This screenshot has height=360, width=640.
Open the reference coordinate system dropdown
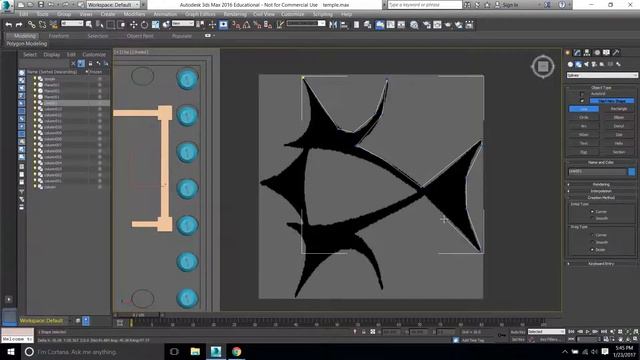tap(182, 24)
